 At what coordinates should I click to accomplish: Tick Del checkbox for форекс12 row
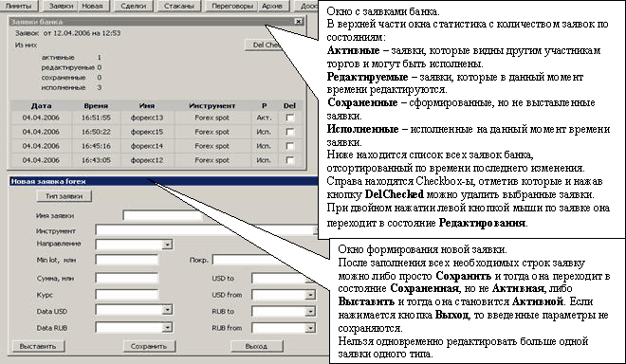tap(290, 160)
